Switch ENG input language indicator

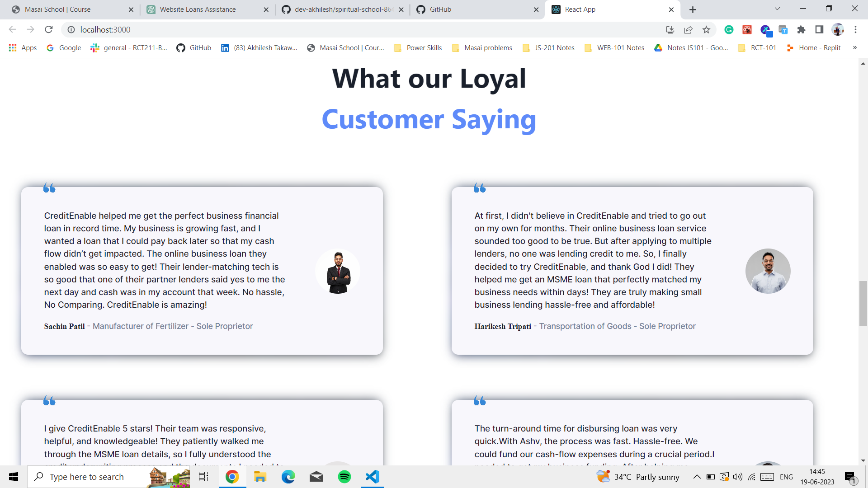tap(786, 477)
